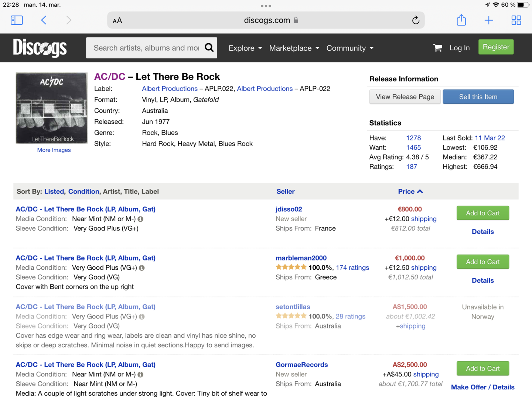Add the €1,000.00 listing to cart

(x=482, y=262)
